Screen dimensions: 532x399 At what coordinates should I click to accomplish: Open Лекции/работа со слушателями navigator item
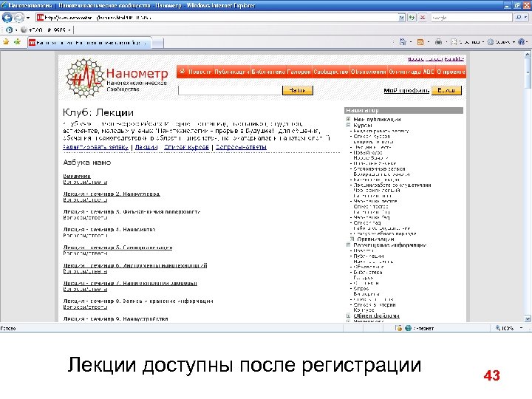392,185
